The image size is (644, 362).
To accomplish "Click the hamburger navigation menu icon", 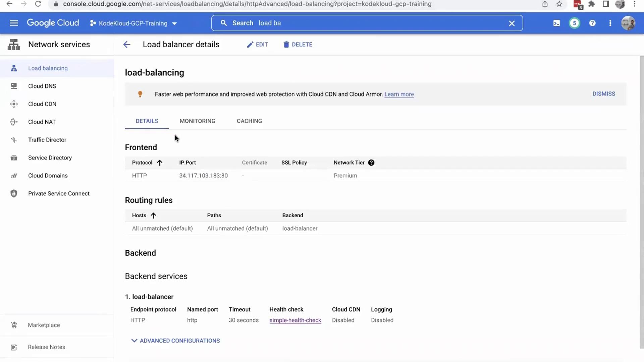I will pos(14,23).
